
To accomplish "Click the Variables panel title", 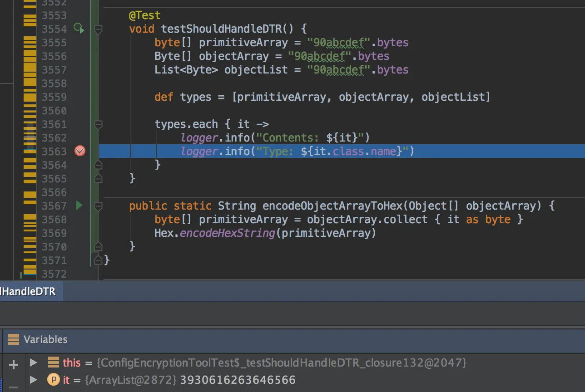I will pyautogui.click(x=45, y=339).
